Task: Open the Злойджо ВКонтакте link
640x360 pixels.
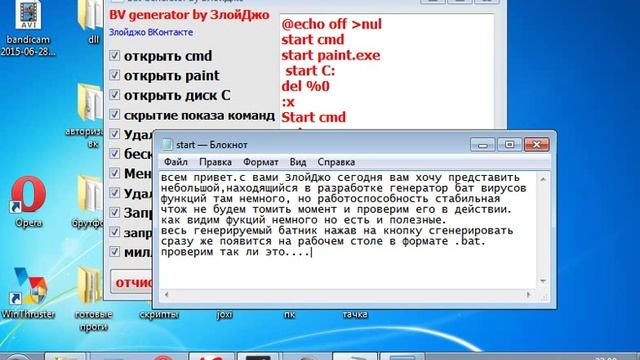Action: click(x=151, y=32)
